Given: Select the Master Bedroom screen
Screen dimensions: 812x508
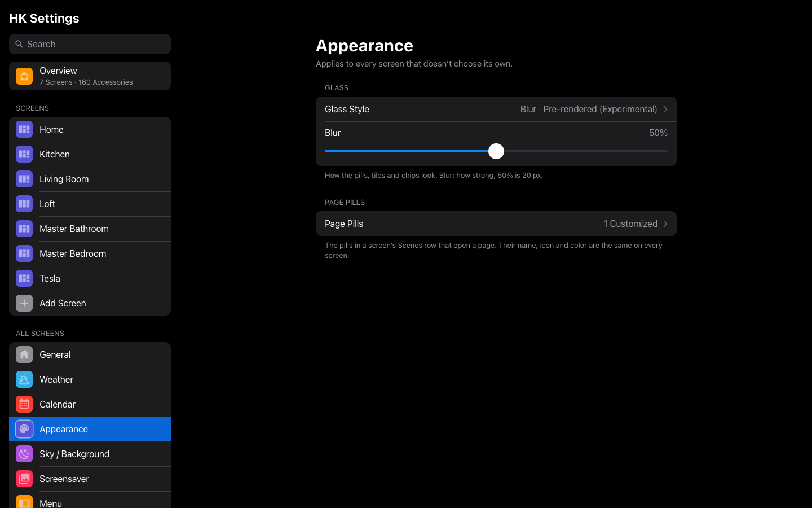Looking at the screenshot, I should (x=90, y=253).
